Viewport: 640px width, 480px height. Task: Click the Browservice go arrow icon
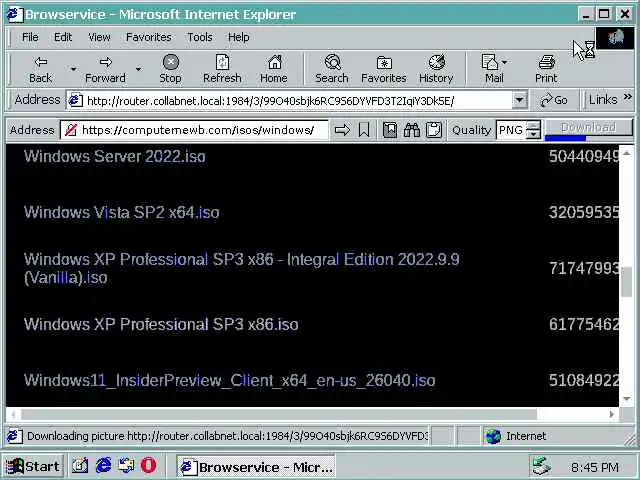(342, 130)
